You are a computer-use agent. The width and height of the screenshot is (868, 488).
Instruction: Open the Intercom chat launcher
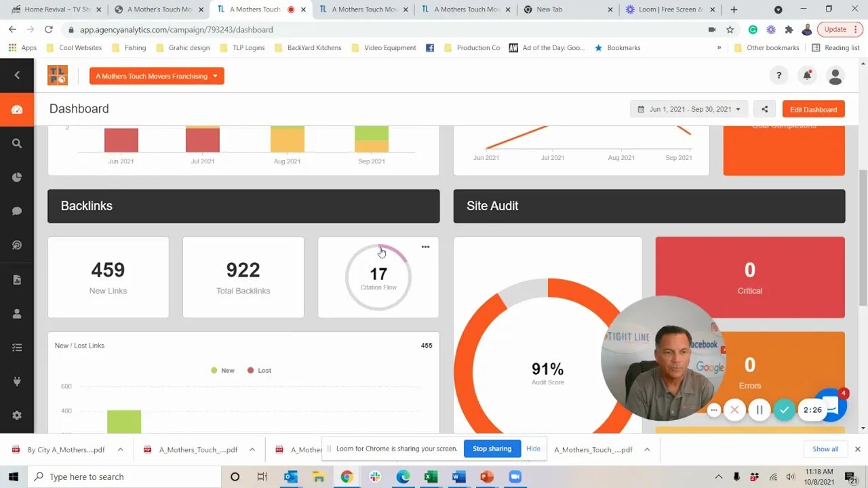(830, 405)
